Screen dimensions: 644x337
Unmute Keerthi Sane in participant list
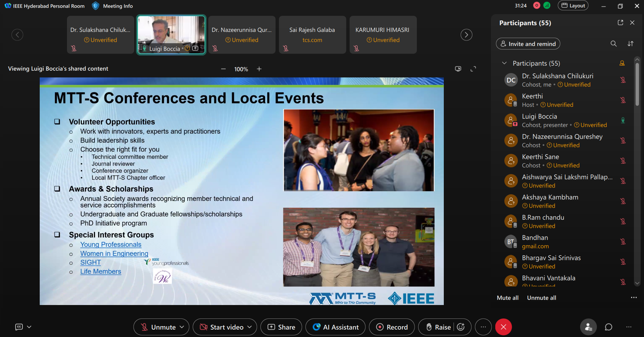tap(623, 161)
